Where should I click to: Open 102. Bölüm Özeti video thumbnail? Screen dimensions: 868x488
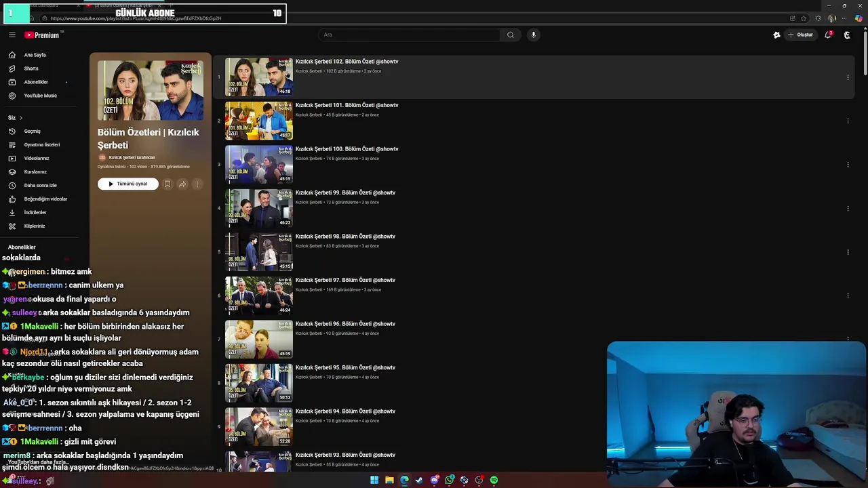coord(259,77)
